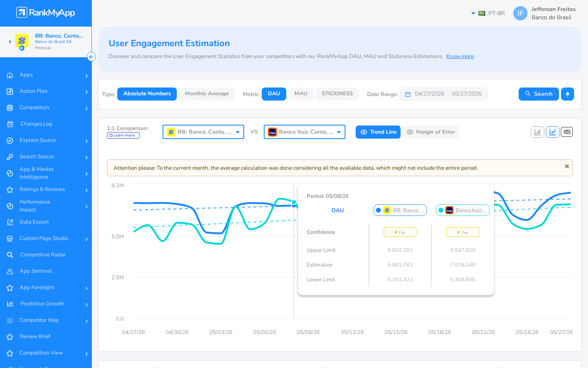Click the Performance Impact pie icon
The image size is (588, 368).
pyautogui.click(x=10, y=206)
